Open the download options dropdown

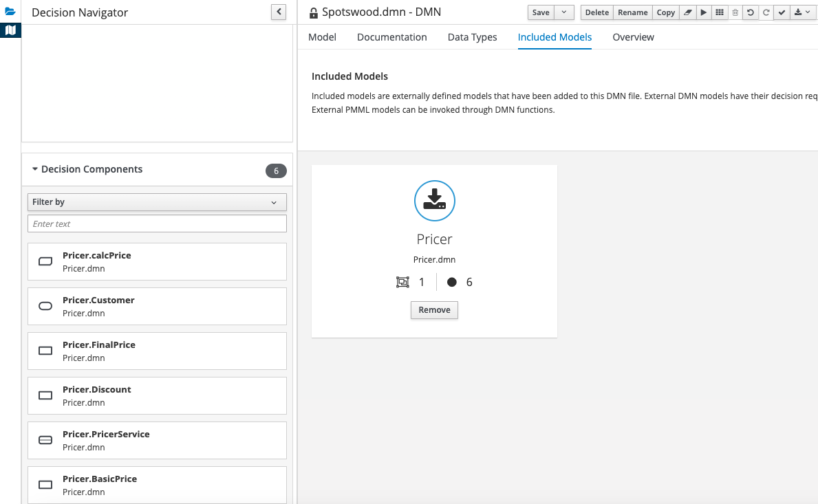[802, 12]
